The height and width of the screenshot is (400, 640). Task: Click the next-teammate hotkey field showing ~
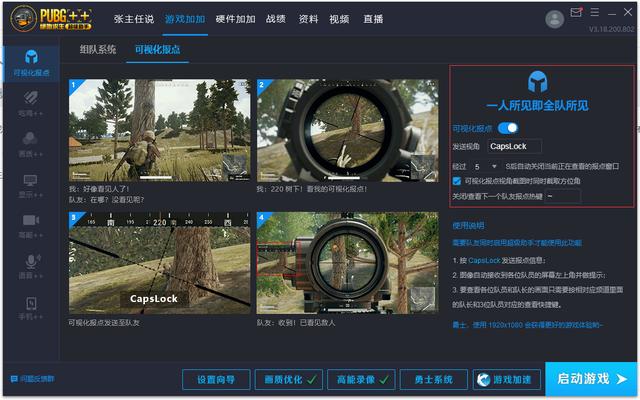pos(562,196)
